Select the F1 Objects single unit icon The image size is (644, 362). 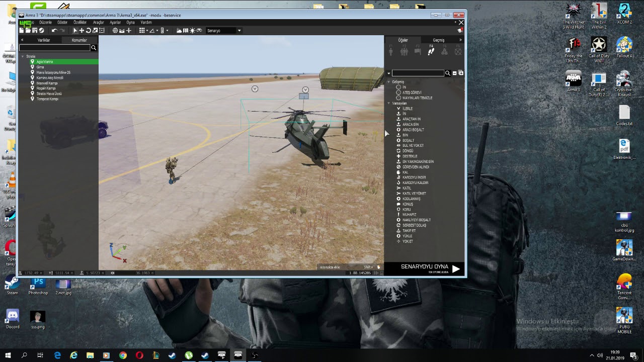(391, 51)
